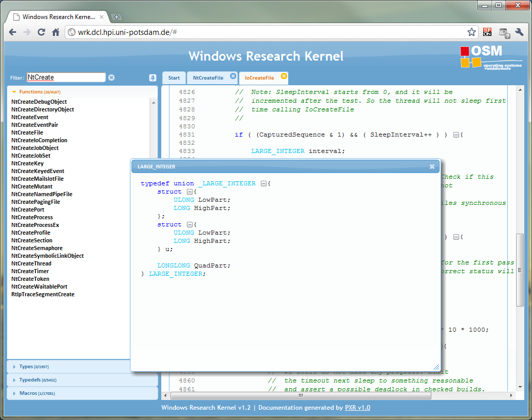Collapse the second struct block in popup

[189, 224]
